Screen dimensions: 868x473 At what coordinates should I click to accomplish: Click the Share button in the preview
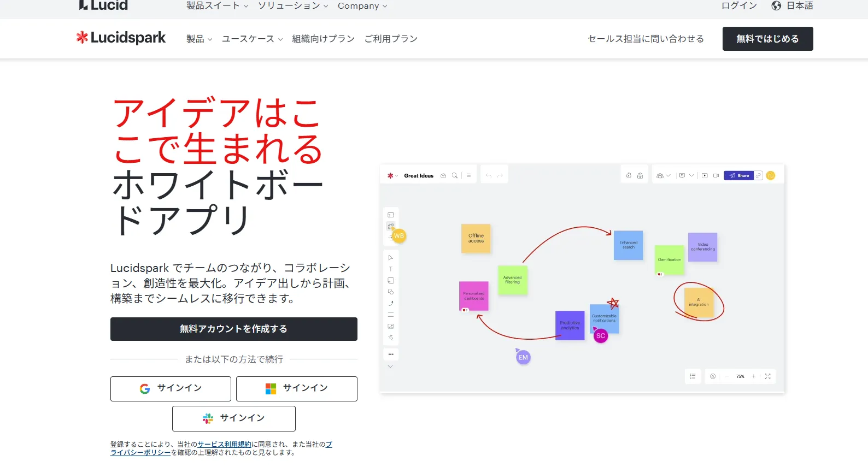click(738, 175)
